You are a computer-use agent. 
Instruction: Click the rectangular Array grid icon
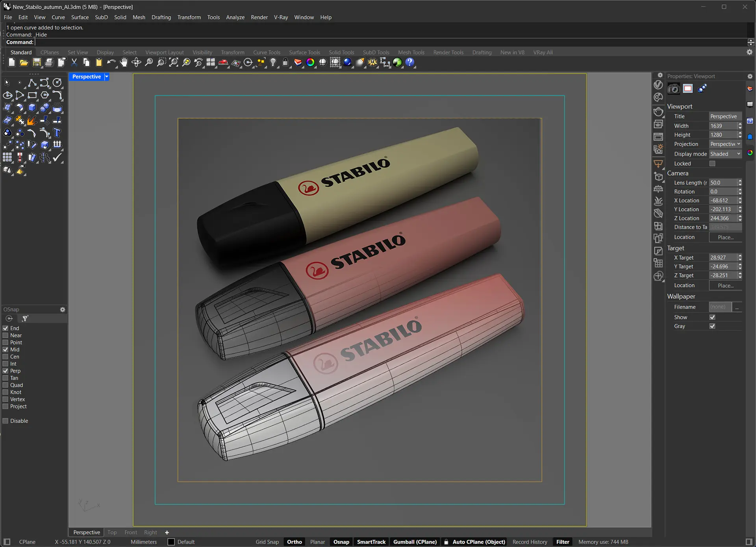click(7, 158)
